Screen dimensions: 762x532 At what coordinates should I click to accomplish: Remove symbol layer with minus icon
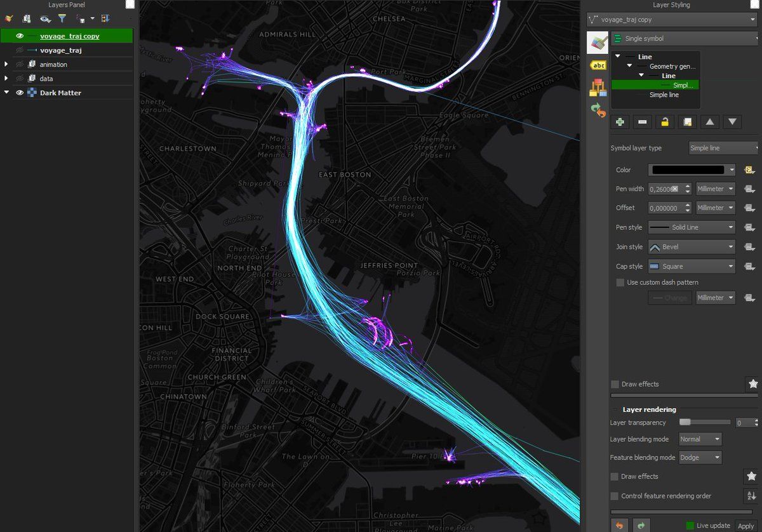pyautogui.click(x=643, y=122)
